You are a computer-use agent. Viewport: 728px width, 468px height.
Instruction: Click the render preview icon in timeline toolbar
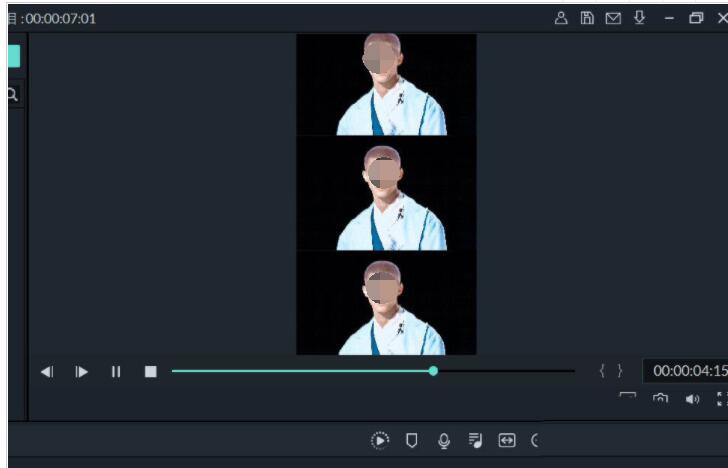(x=380, y=440)
